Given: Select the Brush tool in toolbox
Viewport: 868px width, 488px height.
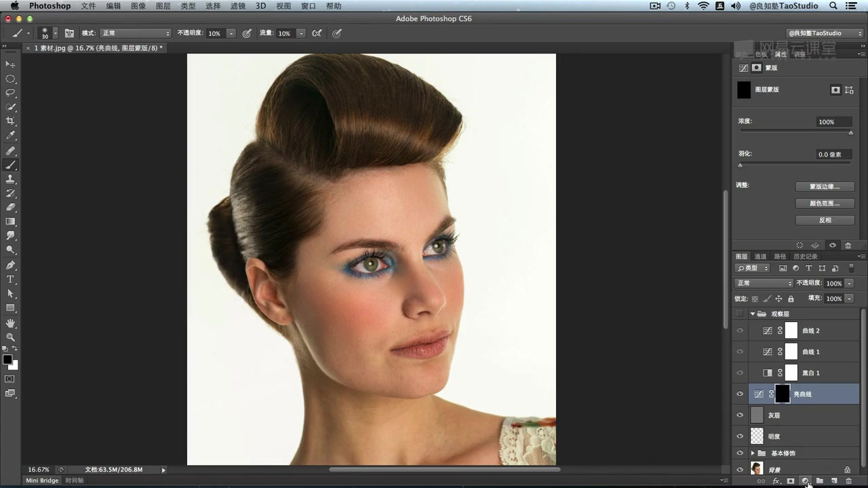Looking at the screenshot, I should click(x=10, y=165).
